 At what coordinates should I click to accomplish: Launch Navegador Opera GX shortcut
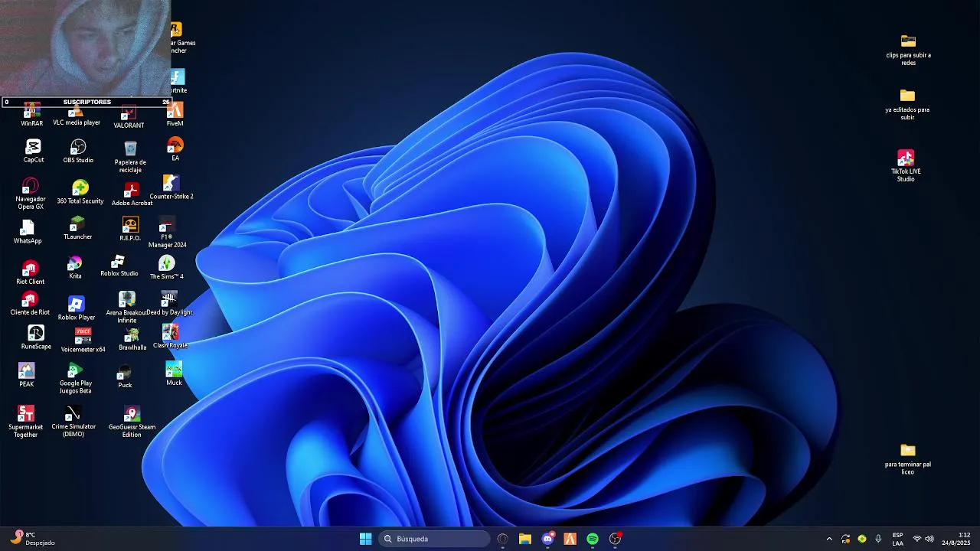(31, 194)
